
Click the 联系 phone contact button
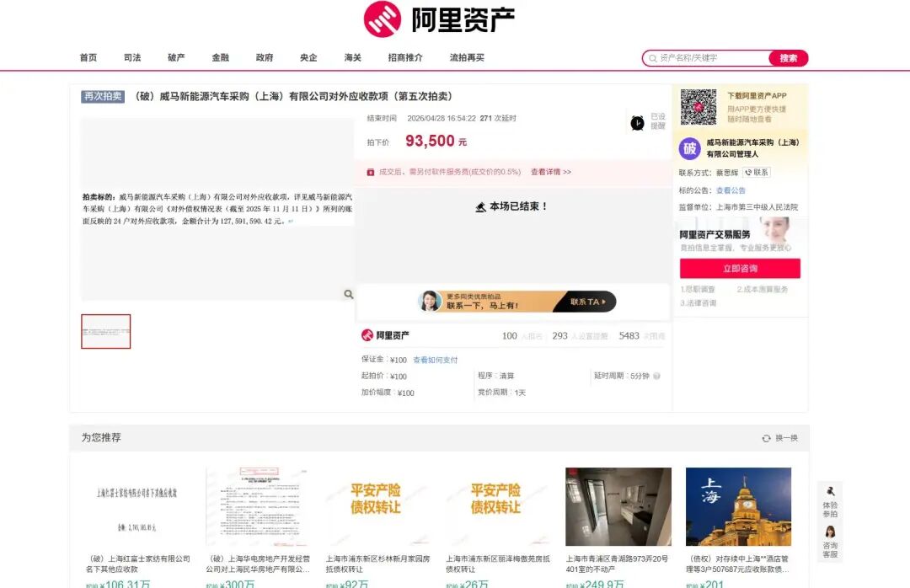click(x=756, y=173)
